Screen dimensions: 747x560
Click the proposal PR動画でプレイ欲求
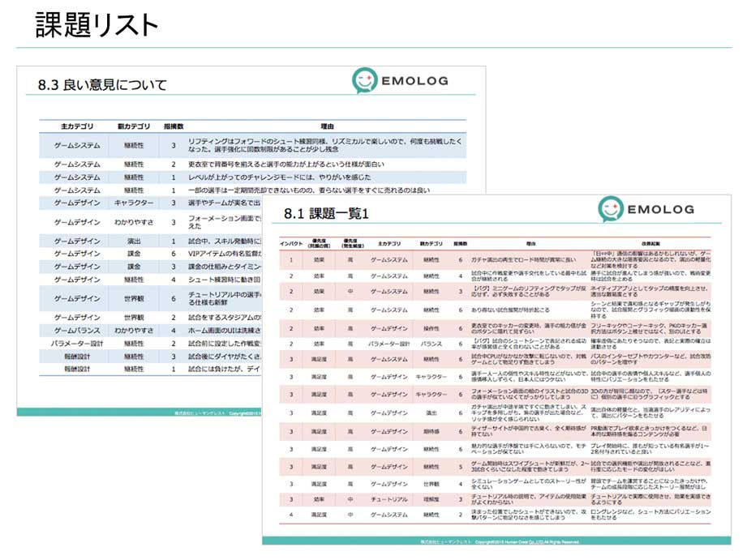point(650,431)
